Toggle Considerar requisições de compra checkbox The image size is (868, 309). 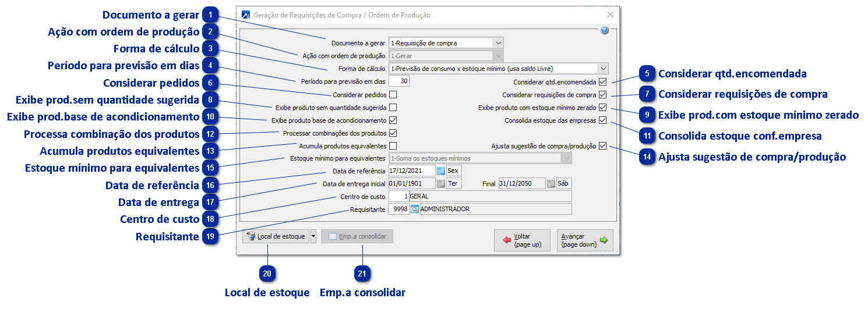coord(602,95)
